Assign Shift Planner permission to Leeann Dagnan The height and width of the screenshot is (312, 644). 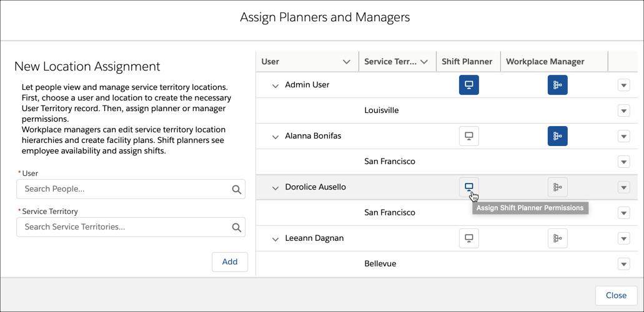468,238
